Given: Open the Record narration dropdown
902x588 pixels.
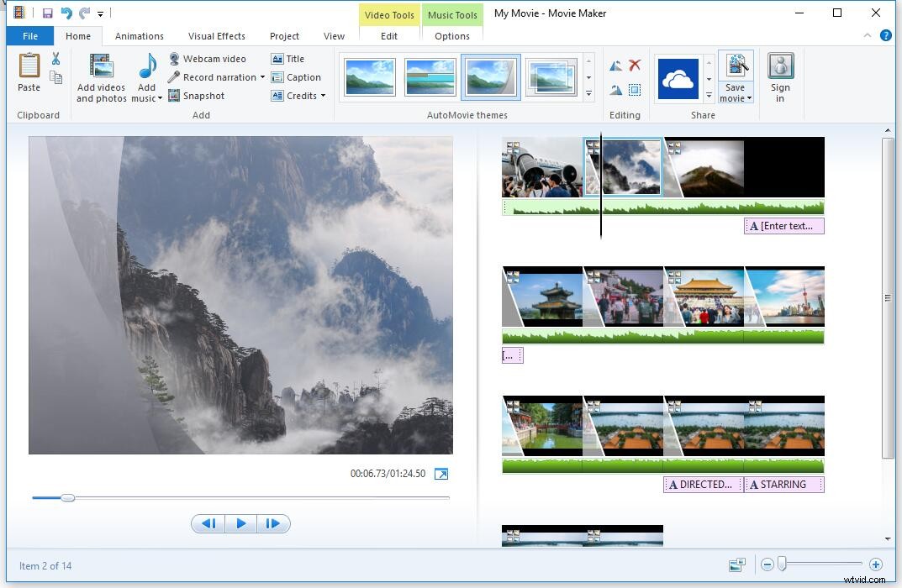Looking at the screenshot, I should pos(261,77).
